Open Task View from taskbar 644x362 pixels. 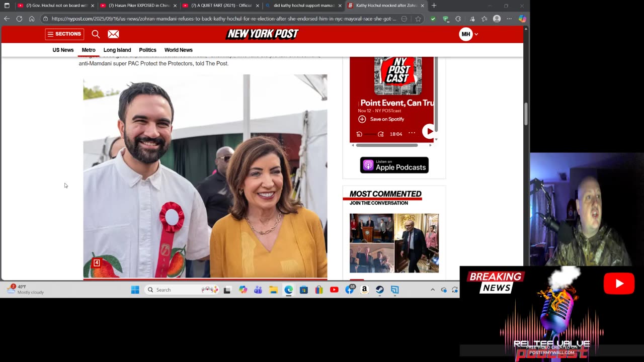pos(227,290)
